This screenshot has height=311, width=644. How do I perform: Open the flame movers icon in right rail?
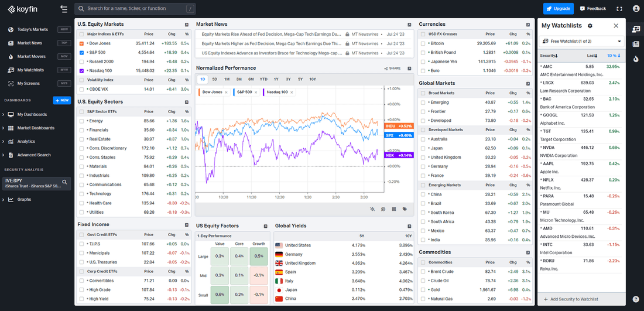click(636, 59)
